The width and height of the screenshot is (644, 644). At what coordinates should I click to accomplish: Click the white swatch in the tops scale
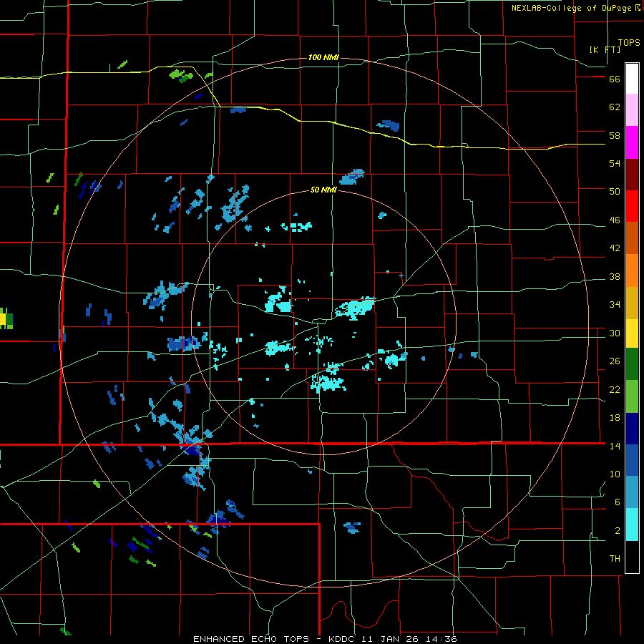click(632, 79)
